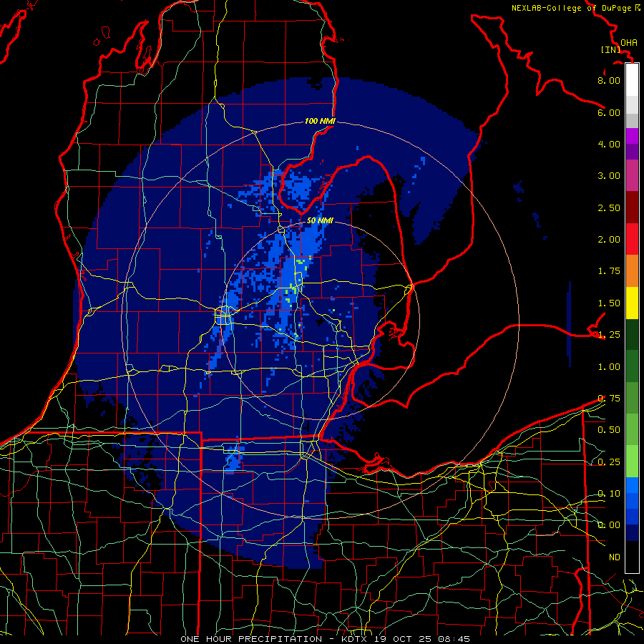Click the OHA product label
This screenshot has height=644, width=644.
click(629, 42)
